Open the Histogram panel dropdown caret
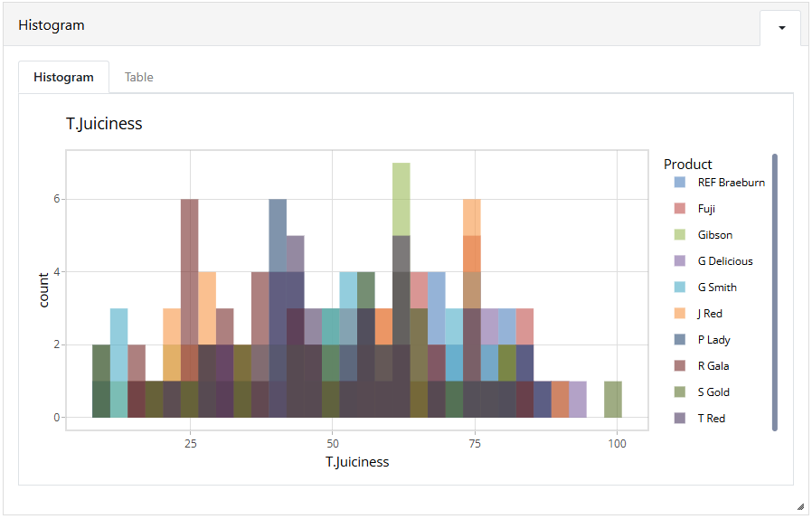 781,28
